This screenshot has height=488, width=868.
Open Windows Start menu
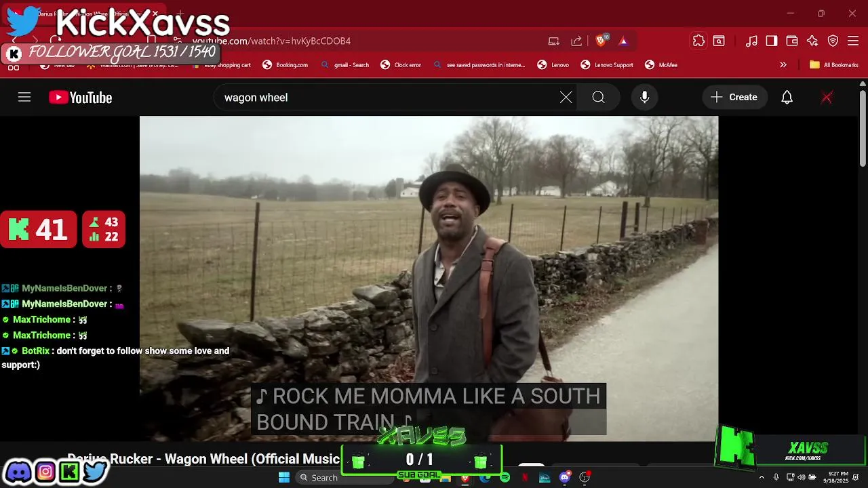point(284,478)
